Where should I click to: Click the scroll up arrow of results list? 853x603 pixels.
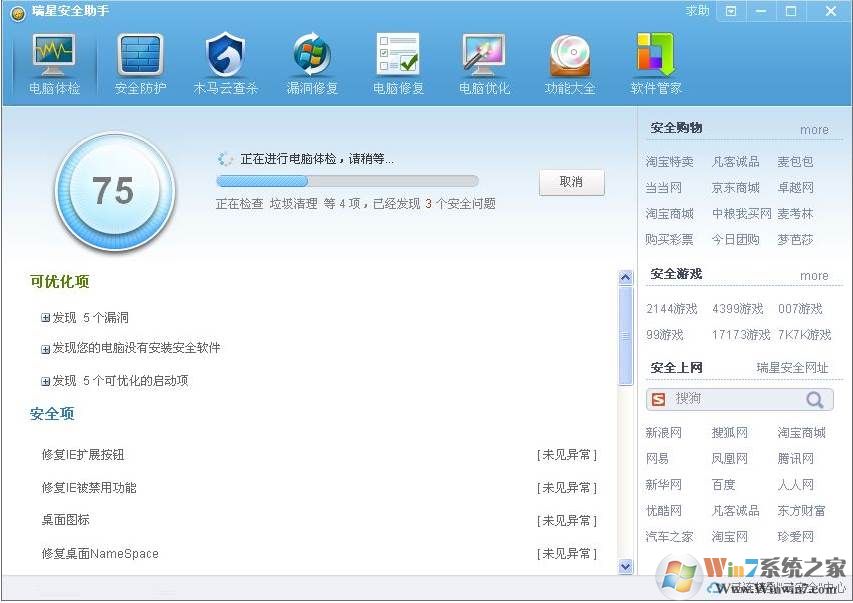pyautogui.click(x=626, y=278)
